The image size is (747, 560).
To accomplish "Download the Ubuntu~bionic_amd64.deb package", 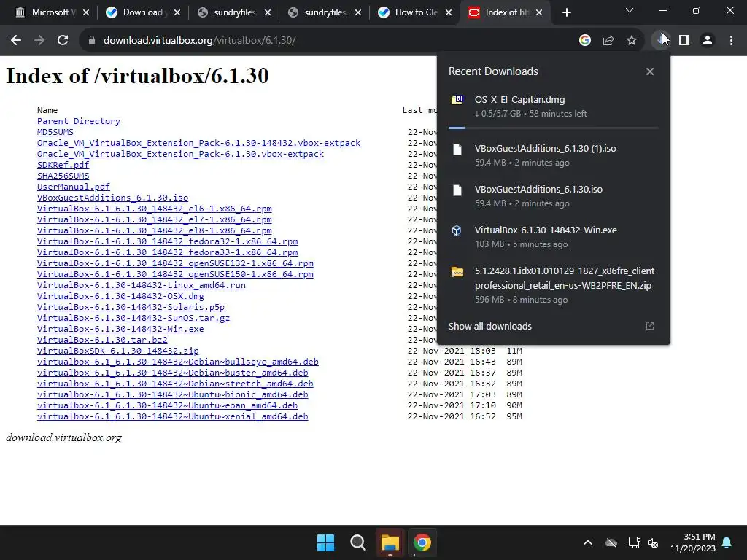I will [x=172, y=394].
